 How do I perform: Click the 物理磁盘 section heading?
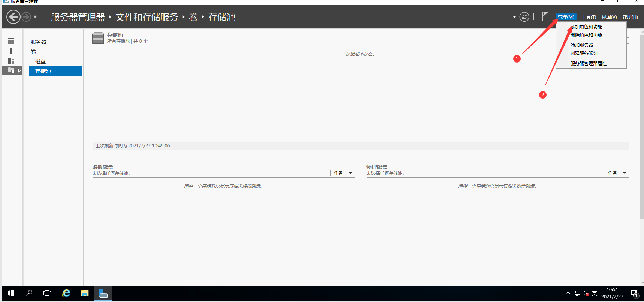click(x=377, y=167)
